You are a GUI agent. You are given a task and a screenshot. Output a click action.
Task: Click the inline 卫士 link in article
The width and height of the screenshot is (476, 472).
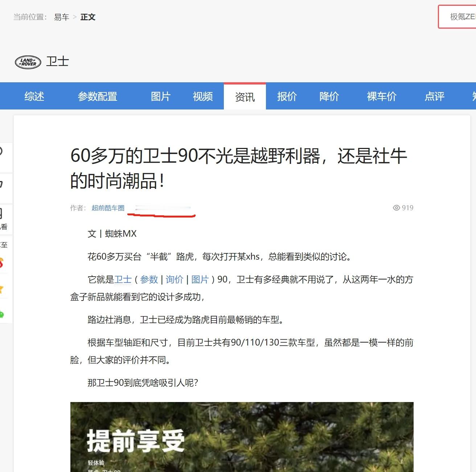[x=123, y=280]
